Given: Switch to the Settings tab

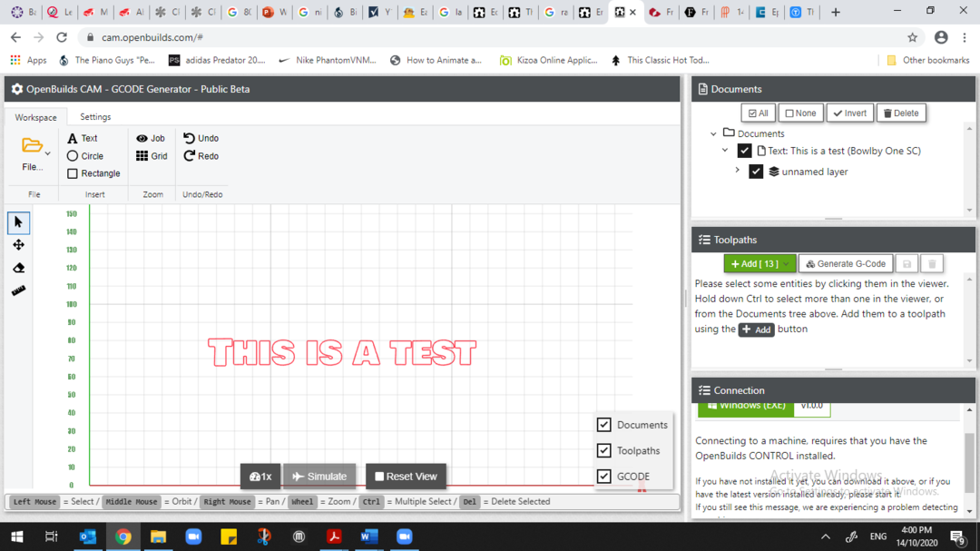Looking at the screenshot, I should click(95, 117).
